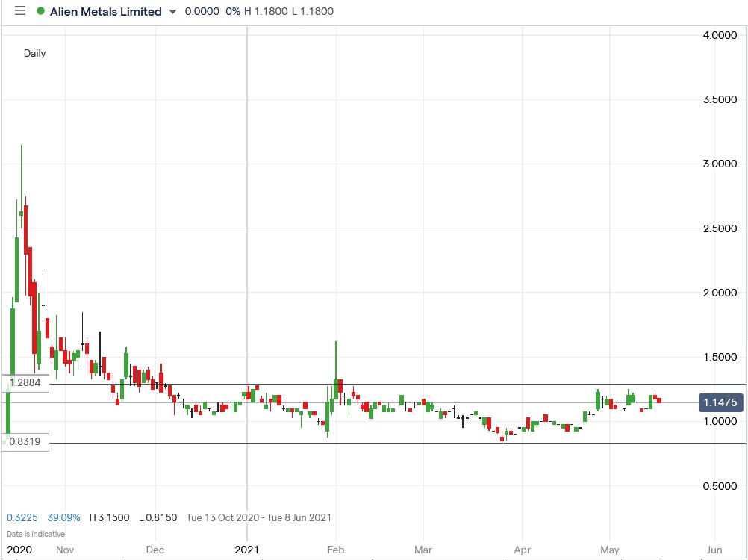Click the 2021 label on the time axis

pos(247,550)
